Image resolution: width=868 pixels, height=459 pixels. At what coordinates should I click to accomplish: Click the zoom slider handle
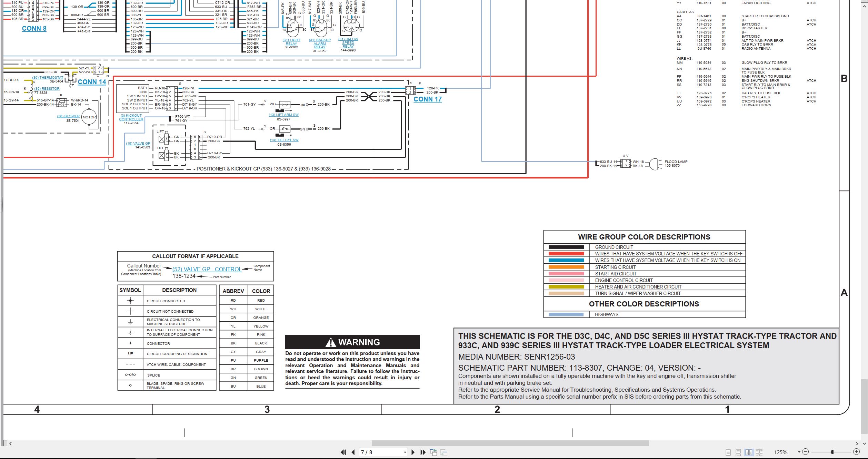[832, 452]
